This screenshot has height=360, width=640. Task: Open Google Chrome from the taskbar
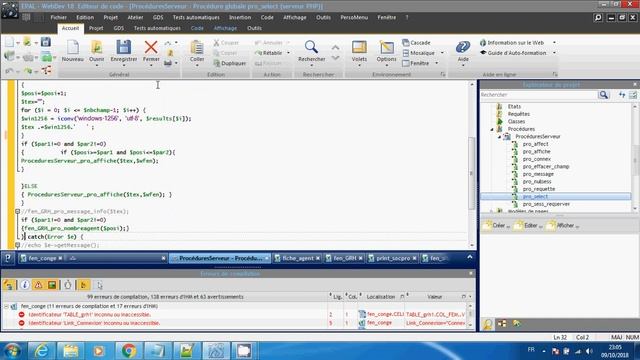click(x=128, y=351)
